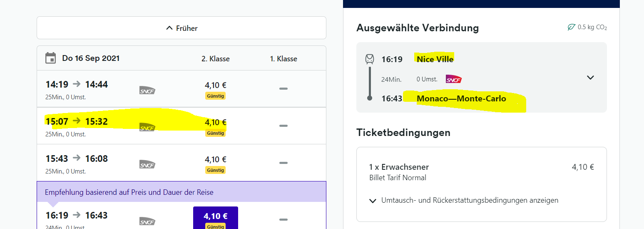Select the 4,10 € fare for 15:43 train
Image resolution: width=644 pixels, height=229 pixels.
[x=216, y=163]
